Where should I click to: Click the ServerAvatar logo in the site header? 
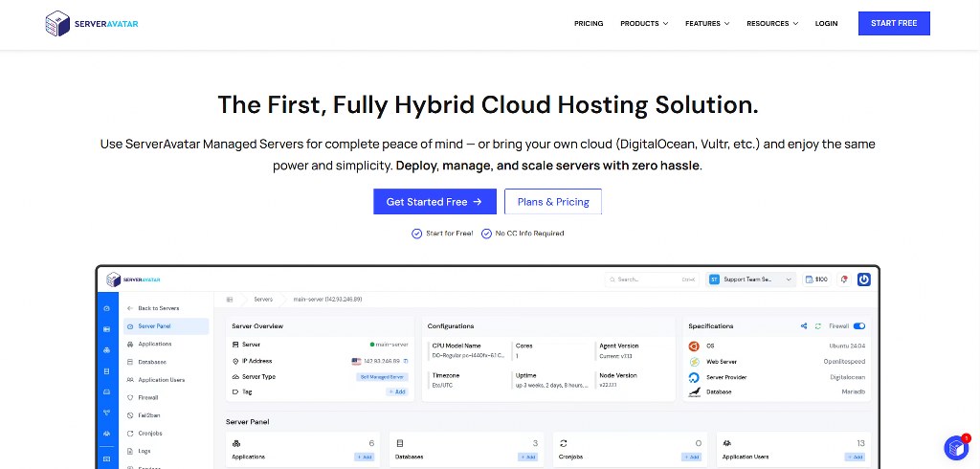click(x=92, y=23)
